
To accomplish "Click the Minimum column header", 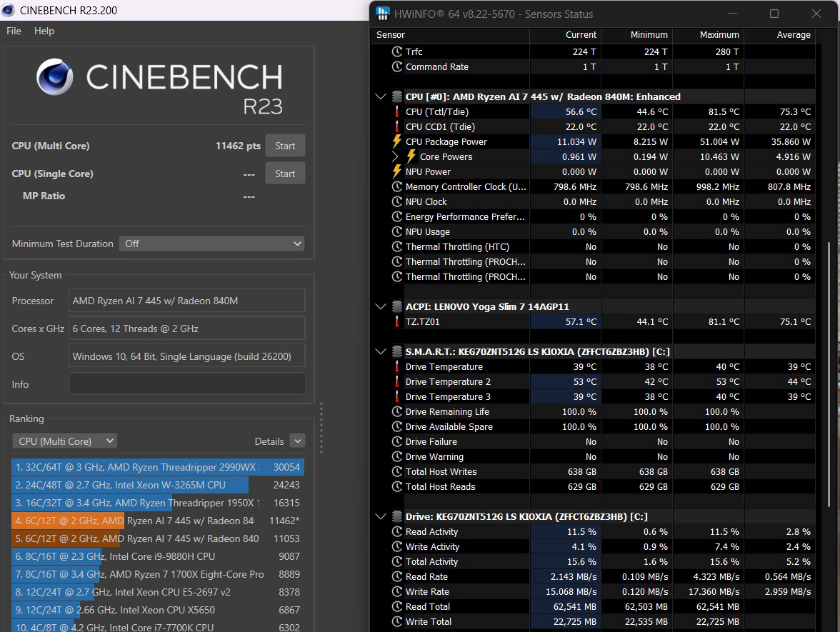I will [x=636, y=35].
